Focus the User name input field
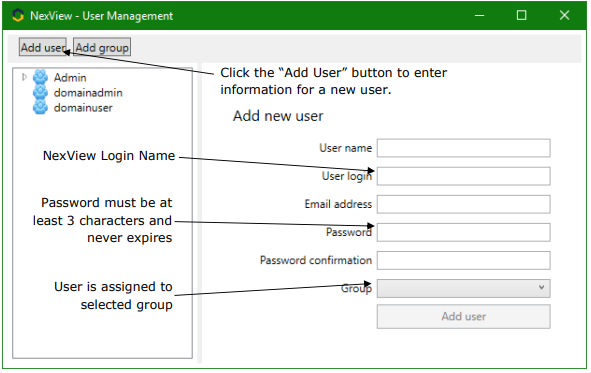This screenshot has width=591, height=373. click(x=464, y=148)
